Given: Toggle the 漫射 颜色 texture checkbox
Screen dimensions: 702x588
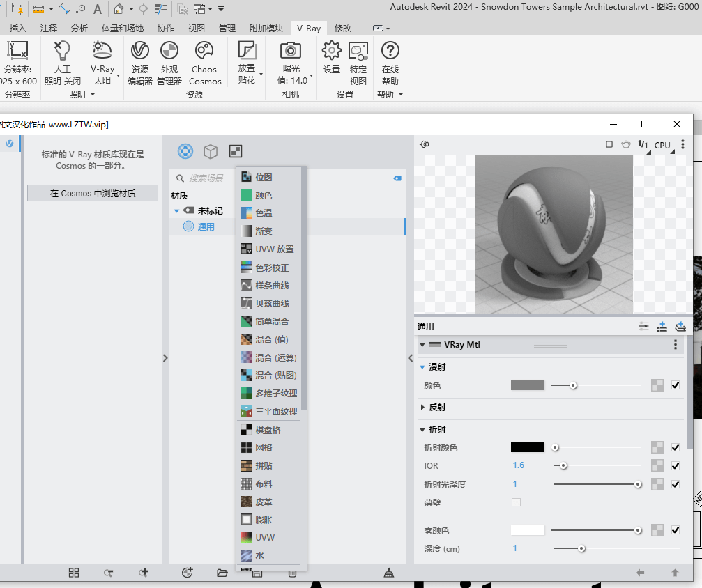Looking at the screenshot, I should [676, 385].
